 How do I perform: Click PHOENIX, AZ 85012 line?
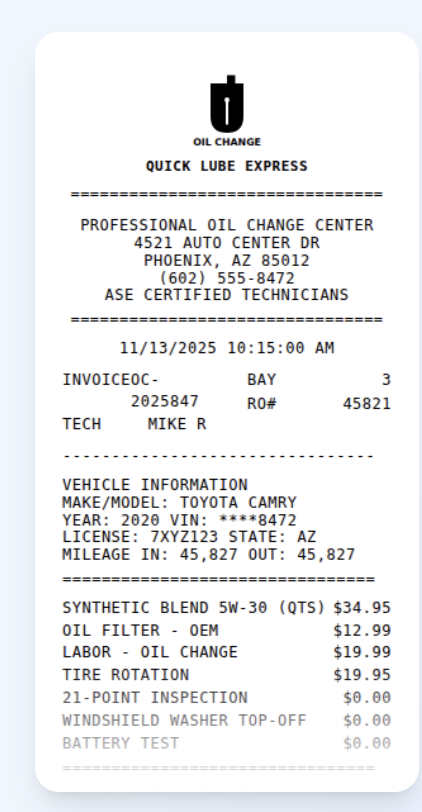[227, 260]
